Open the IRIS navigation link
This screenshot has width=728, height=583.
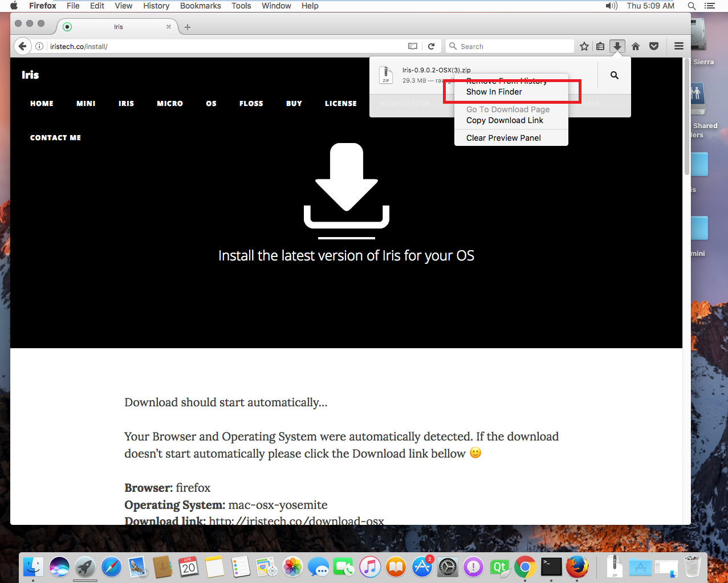[x=127, y=104]
